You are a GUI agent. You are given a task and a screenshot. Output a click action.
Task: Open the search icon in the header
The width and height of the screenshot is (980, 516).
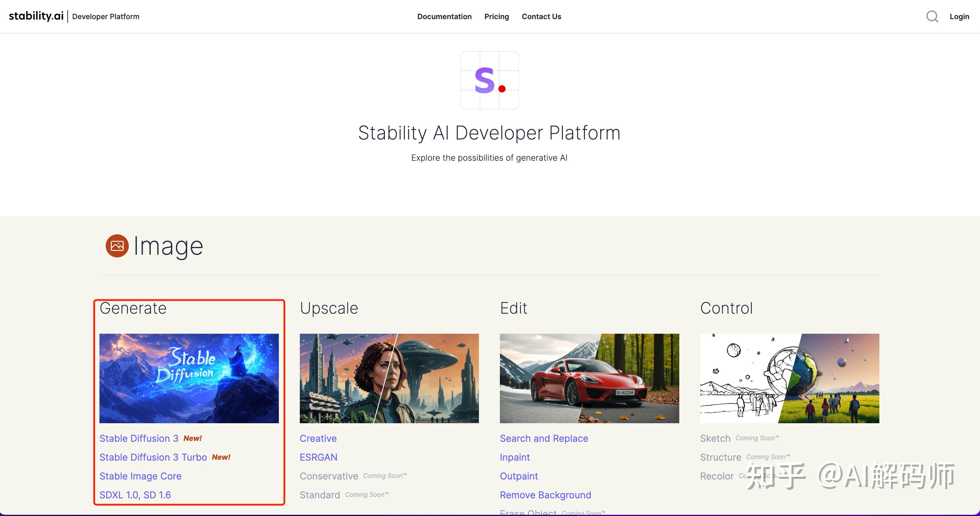932,16
